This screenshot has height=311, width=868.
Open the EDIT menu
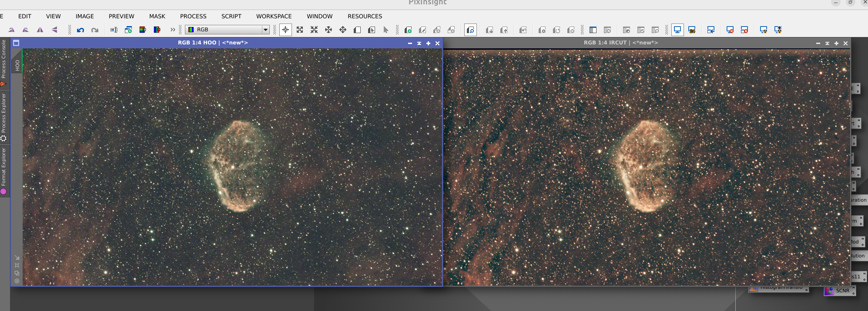(x=25, y=16)
